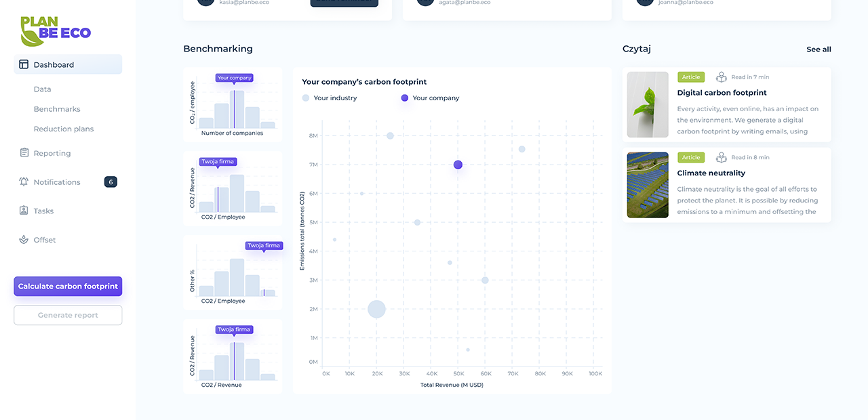868x420 pixels.
Task: Click the Plan Be Eco logo
Action: (56, 31)
